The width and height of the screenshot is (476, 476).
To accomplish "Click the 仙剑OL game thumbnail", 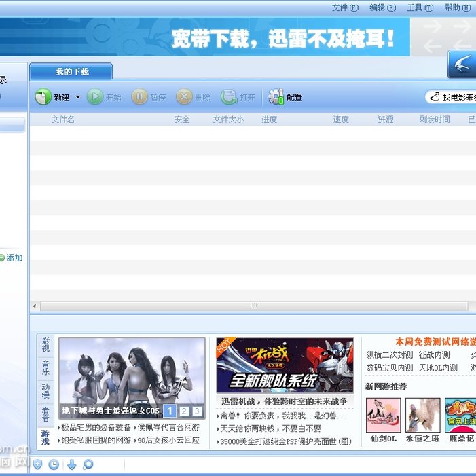I will click(384, 415).
